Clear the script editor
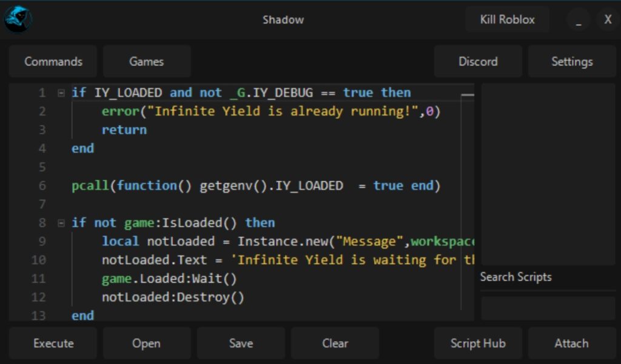The height and width of the screenshot is (364, 621). (x=335, y=343)
